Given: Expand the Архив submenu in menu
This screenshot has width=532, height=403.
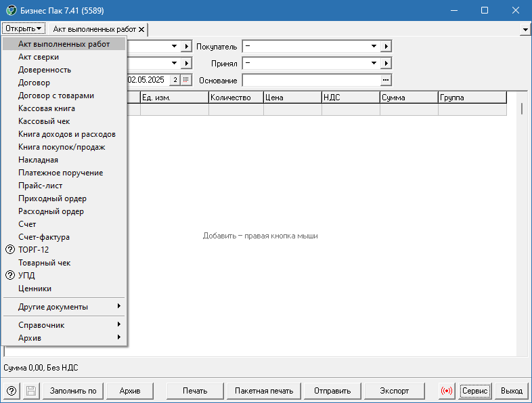Looking at the screenshot, I should [x=64, y=338].
